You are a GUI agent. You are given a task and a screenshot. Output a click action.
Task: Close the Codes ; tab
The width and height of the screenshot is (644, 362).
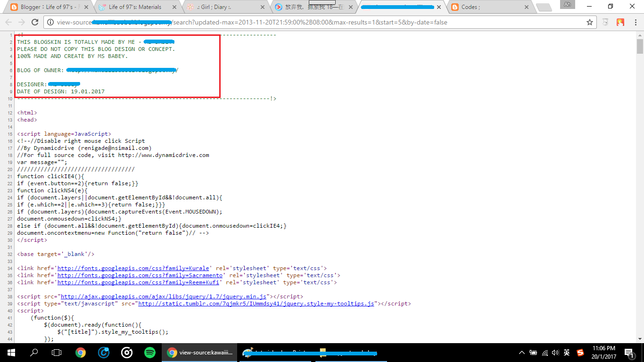click(x=526, y=7)
